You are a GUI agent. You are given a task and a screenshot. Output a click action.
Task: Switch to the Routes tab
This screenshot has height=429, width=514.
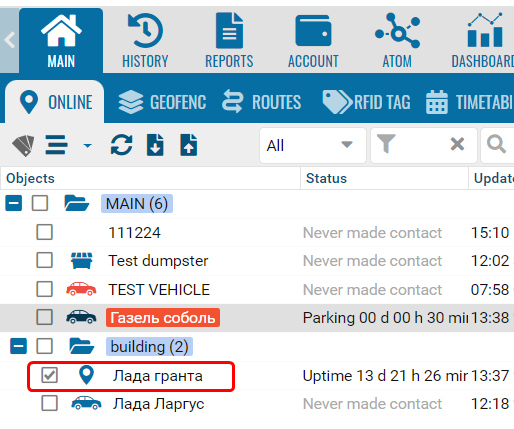(262, 102)
